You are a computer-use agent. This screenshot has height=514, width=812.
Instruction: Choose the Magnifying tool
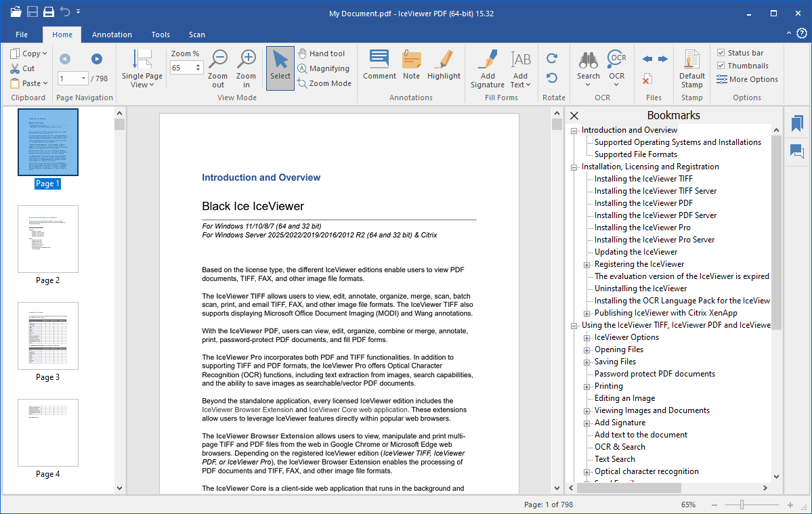(324, 68)
